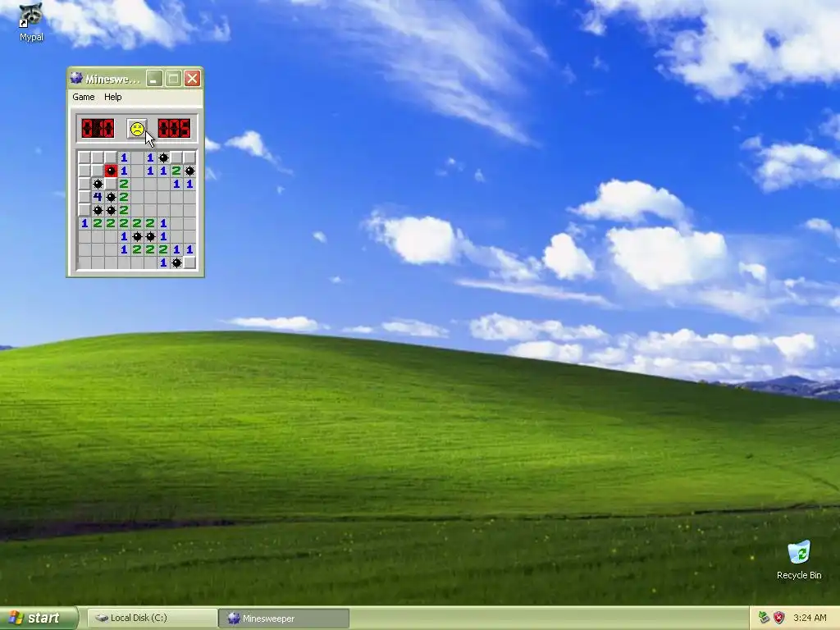This screenshot has width=840, height=630.
Task: Click the 1 directly right of the red mine
Action: [x=124, y=171]
